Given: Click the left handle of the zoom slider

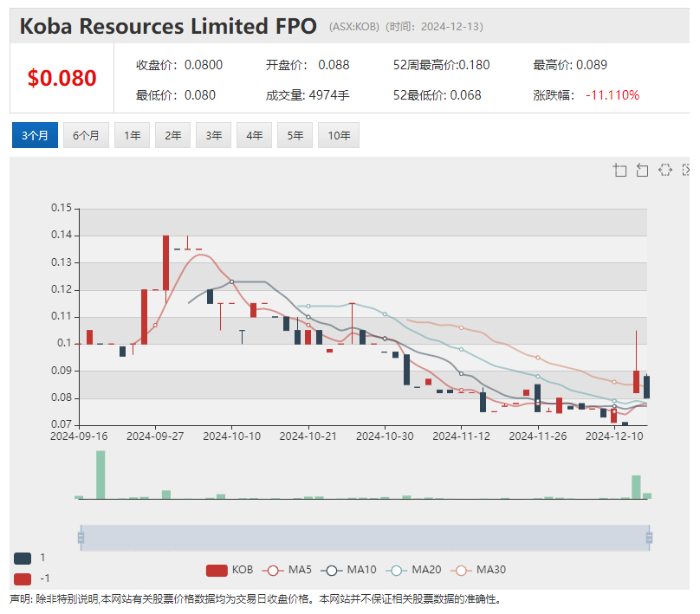Looking at the screenshot, I should point(81,538).
